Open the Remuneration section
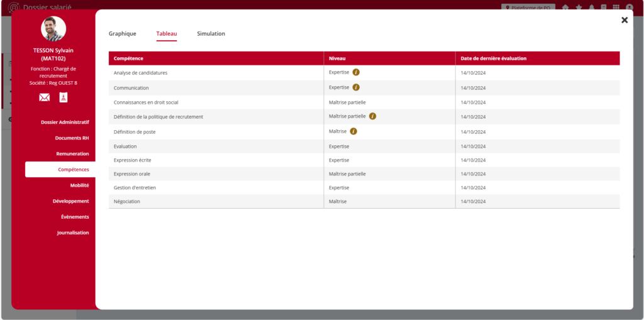Viewport: 644px width, 320px height. click(72, 153)
